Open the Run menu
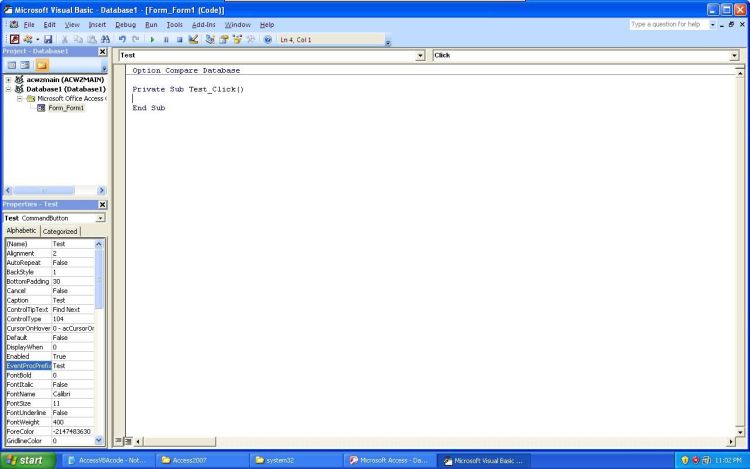This screenshot has height=469, width=750. [151, 24]
